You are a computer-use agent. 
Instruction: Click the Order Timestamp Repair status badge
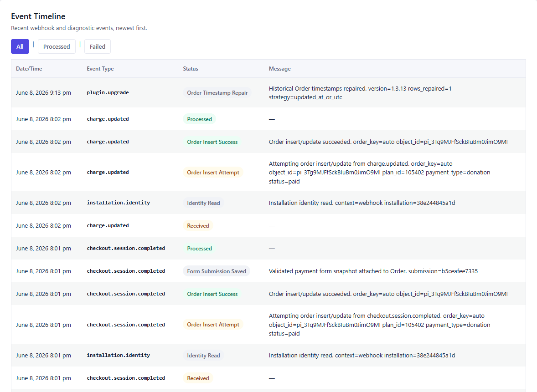pos(217,93)
